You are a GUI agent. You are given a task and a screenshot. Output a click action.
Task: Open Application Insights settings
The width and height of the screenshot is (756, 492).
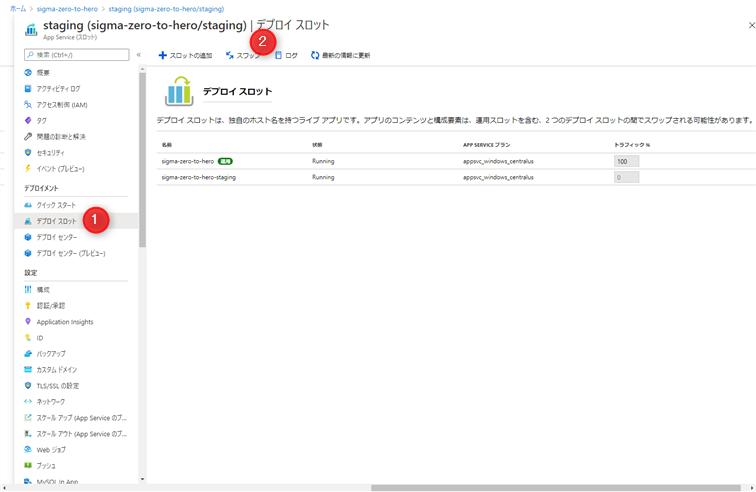(x=59, y=322)
